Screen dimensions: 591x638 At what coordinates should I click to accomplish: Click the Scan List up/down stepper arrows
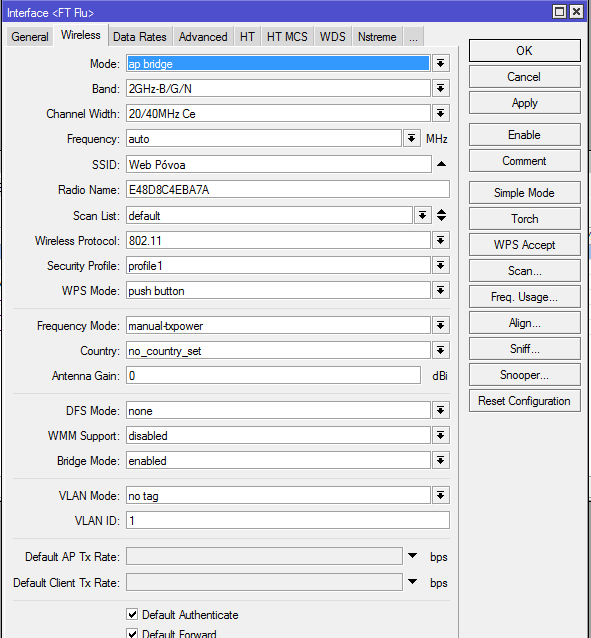point(441,215)
